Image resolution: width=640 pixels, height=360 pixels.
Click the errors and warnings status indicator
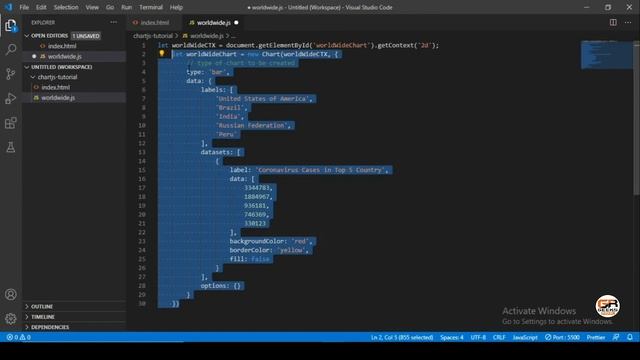pyautogui.click(x=19, y=337)
